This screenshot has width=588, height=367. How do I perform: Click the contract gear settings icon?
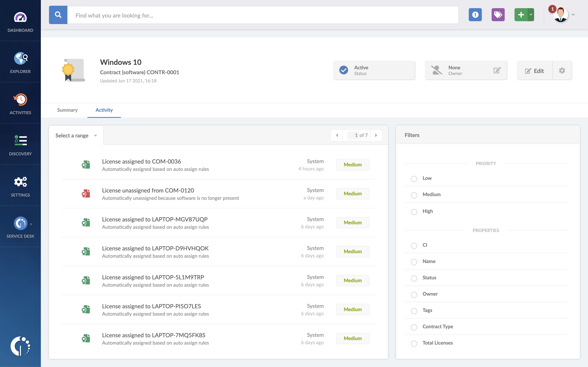click(562, 71)
